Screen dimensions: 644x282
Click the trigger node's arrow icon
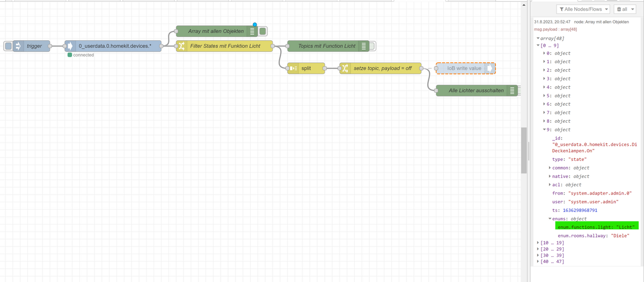[18, 46]
